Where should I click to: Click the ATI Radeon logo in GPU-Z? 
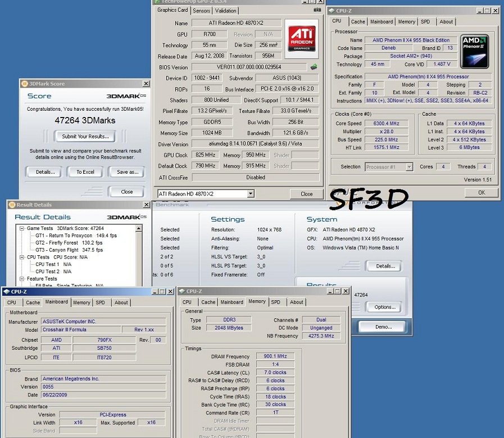(301, 39)
